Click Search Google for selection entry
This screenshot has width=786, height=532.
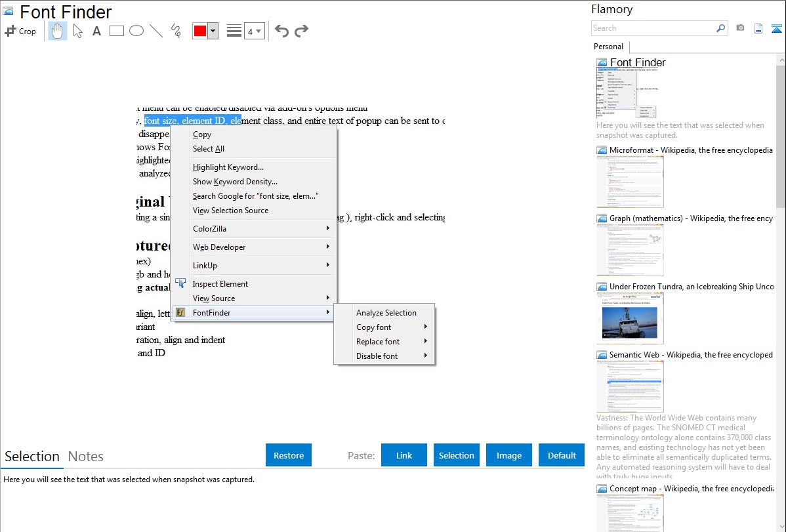point(254,196)
